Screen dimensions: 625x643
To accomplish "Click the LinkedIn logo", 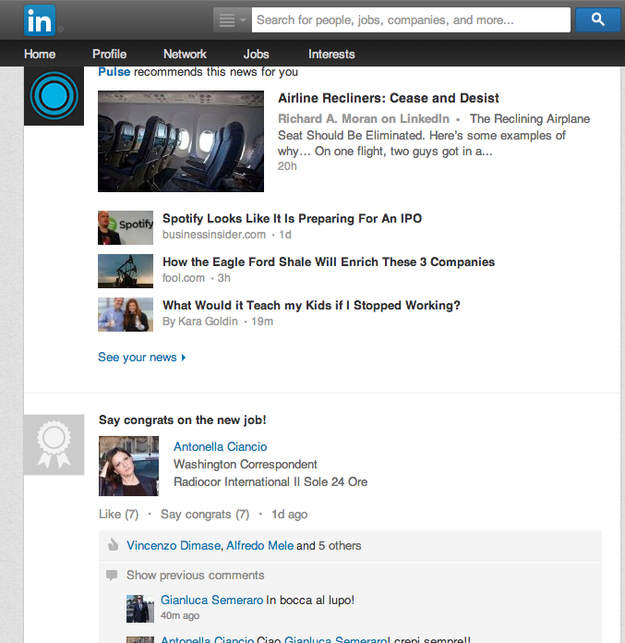I will click(39, 20).
